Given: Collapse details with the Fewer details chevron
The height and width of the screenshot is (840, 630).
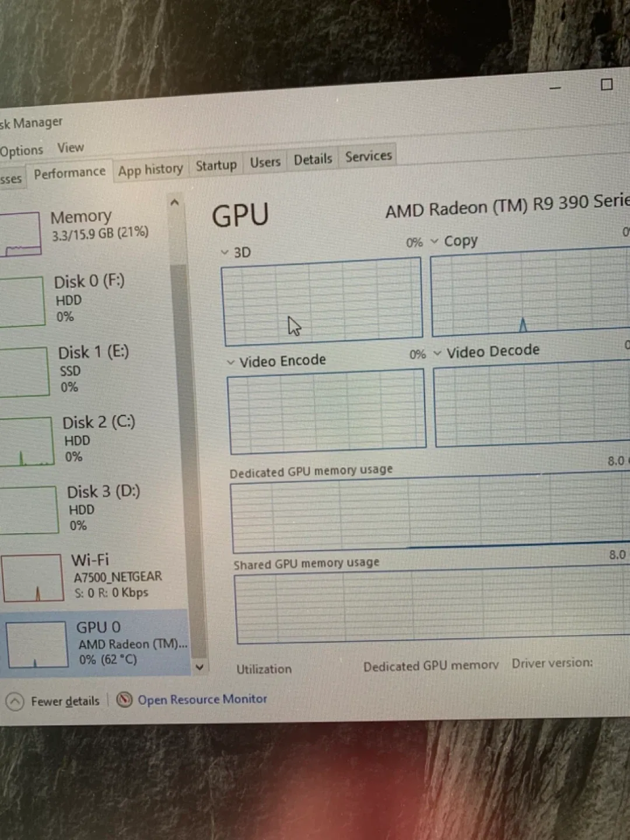Looking at the screenshot, I should (15, 701).
